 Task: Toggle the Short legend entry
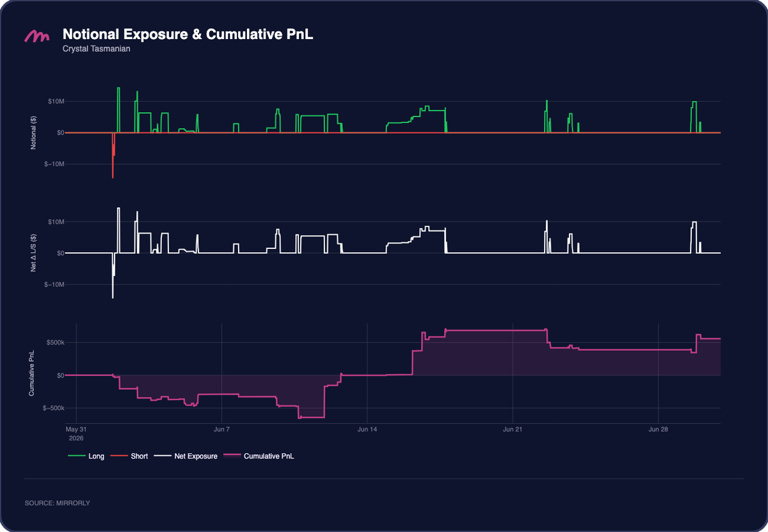[129, 456]
